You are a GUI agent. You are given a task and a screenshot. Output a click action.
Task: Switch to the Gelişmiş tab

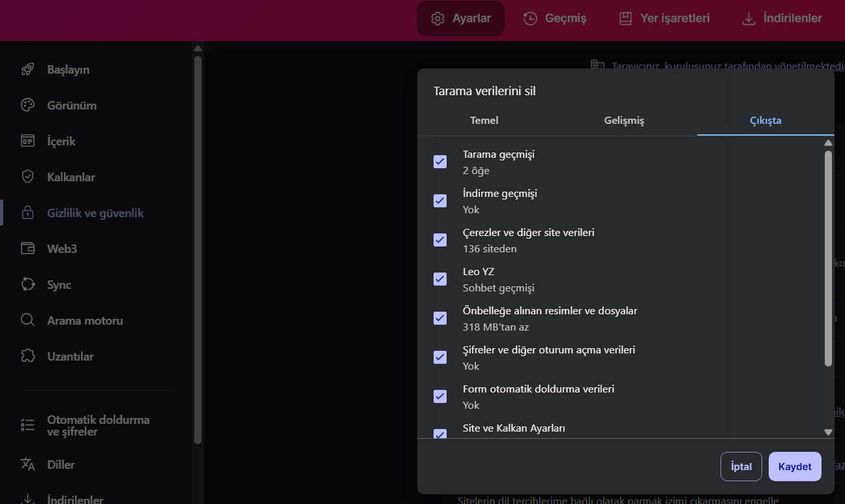pyautogui.click(x=624, y=121)
